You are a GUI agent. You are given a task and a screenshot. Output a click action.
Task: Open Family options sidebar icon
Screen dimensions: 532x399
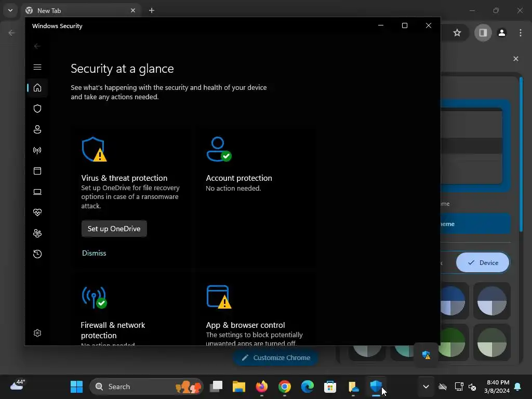(x=37, y=233)
